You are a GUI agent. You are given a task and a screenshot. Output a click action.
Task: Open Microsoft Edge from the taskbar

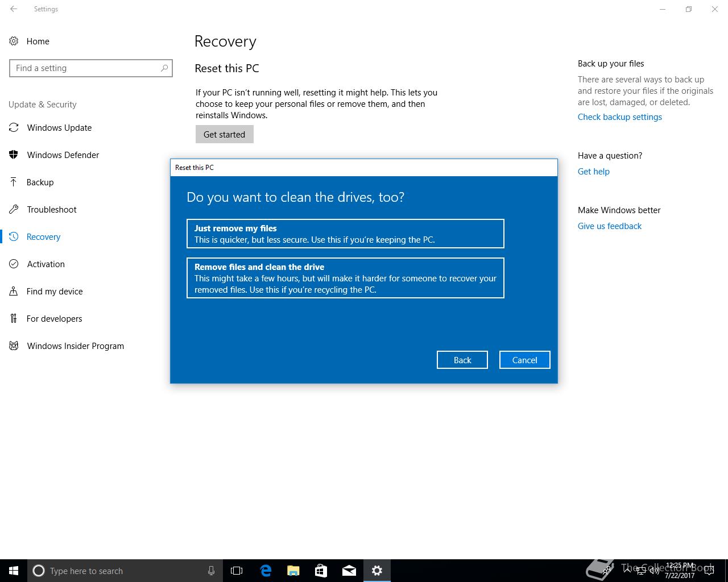click(266, 571)
